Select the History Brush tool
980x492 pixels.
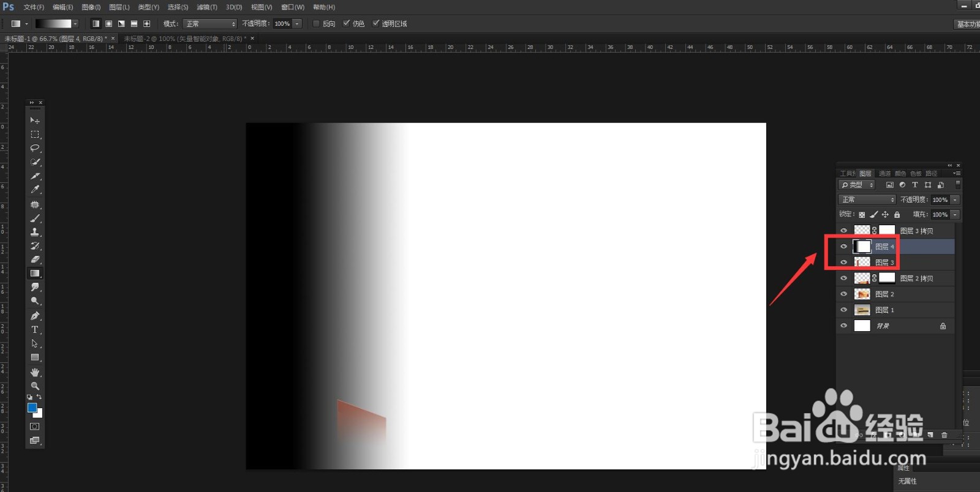pos(35,246)
